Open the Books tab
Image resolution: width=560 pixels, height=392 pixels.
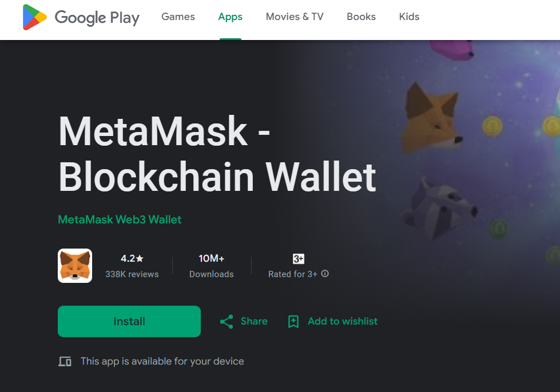point(361,17)
